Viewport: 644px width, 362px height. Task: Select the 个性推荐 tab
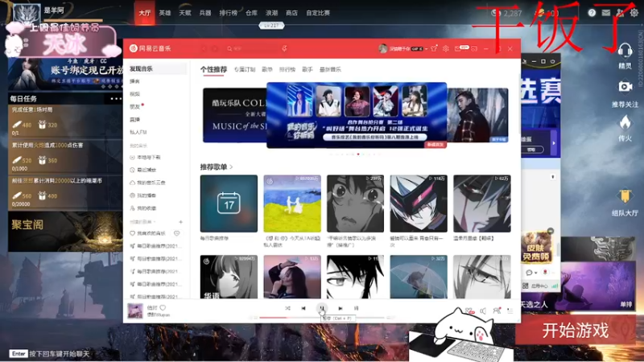coord(213,69)
